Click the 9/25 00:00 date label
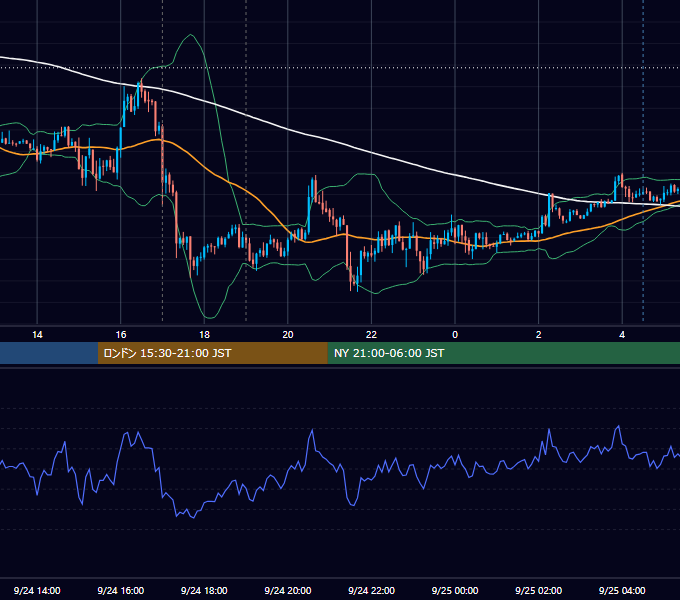Screen dimensions: 680x600 (x=455, y=590)
